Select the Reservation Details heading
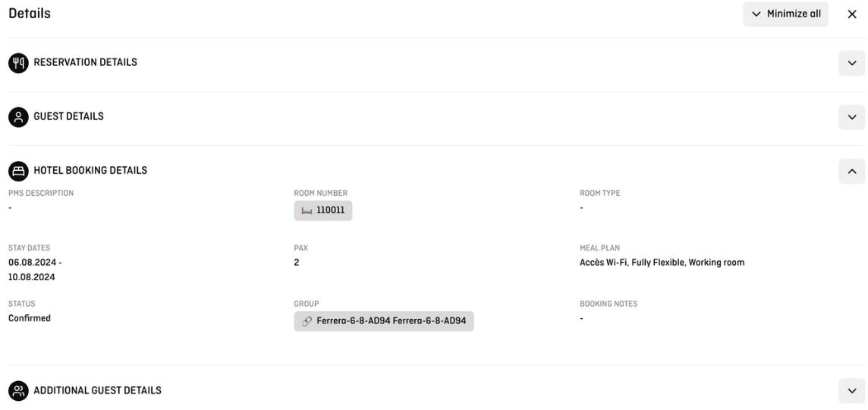868x410 pixels. coord(85,62)
